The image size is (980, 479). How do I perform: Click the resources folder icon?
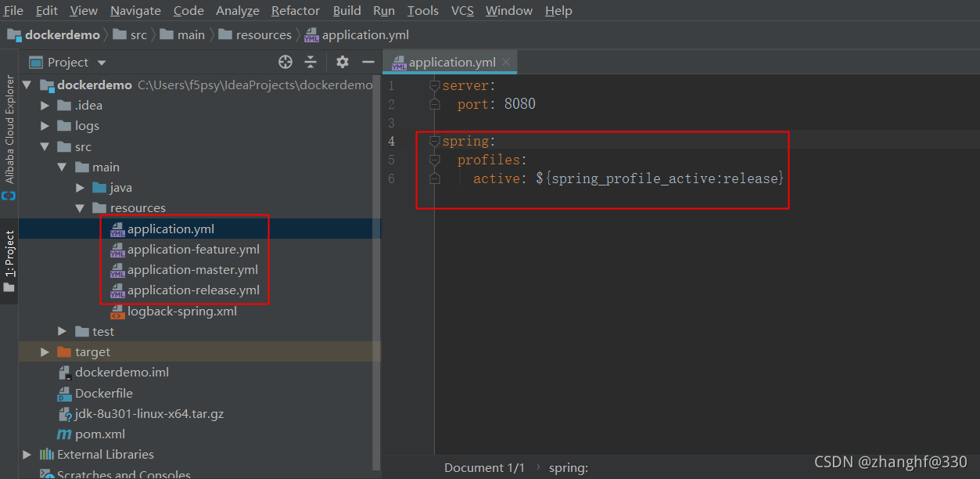coord(99,207)
